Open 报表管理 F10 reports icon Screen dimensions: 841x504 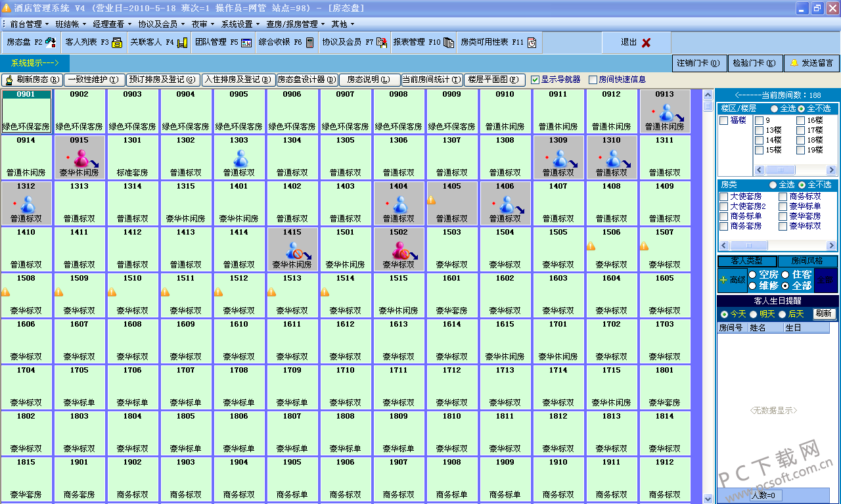449,43
